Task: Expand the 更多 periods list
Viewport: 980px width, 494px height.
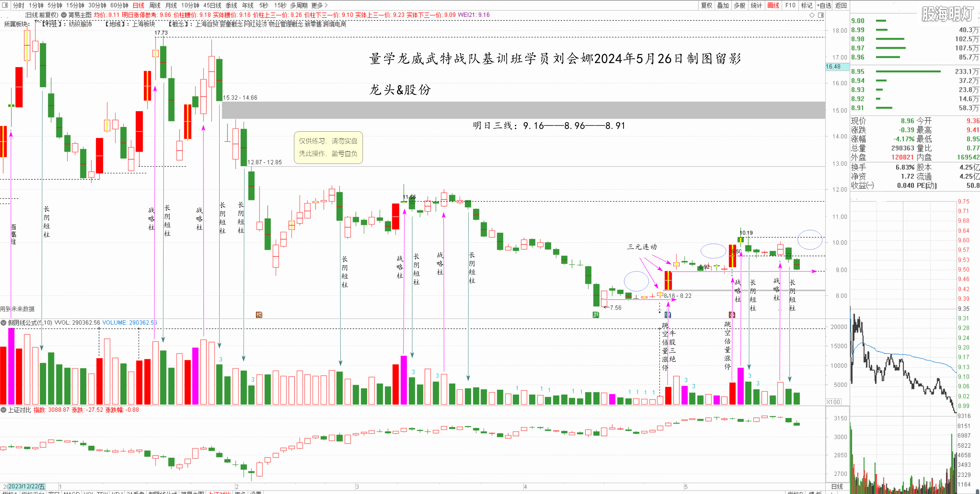Action: click(319, 5)
